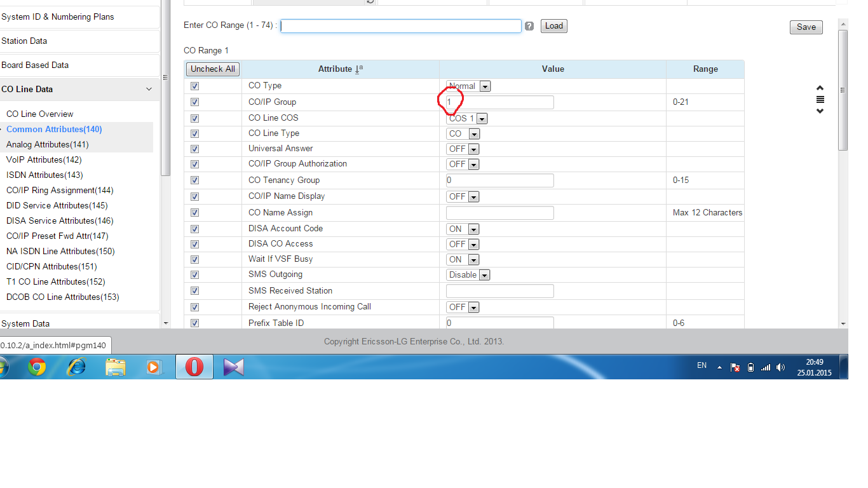
Task: Click the Attribute column sort icon
Action: (x=359, y=69)
